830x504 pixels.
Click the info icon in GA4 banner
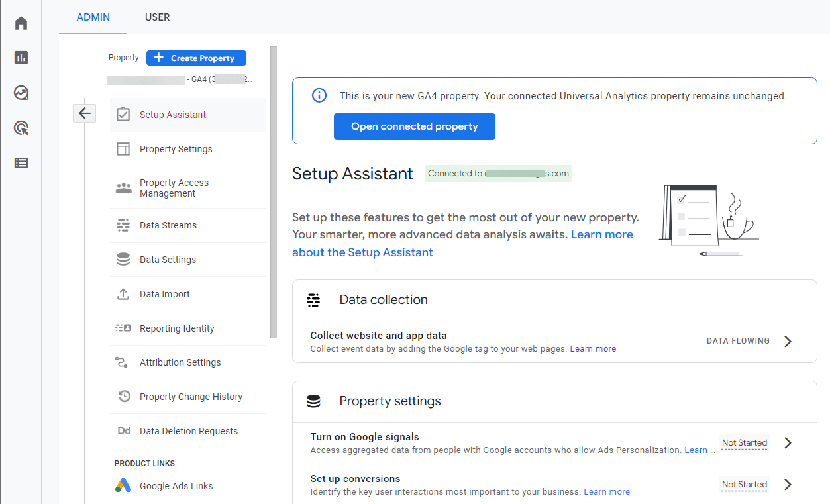(319, 96)
